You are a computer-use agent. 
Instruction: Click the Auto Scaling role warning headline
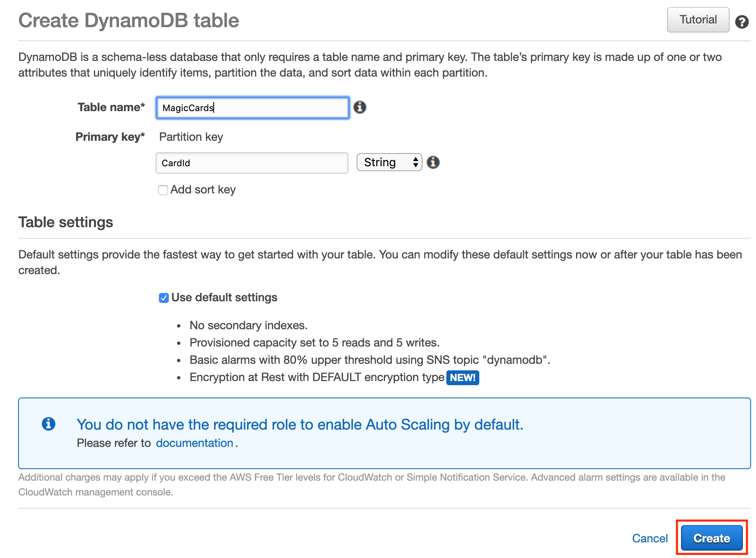pos(300,424)
